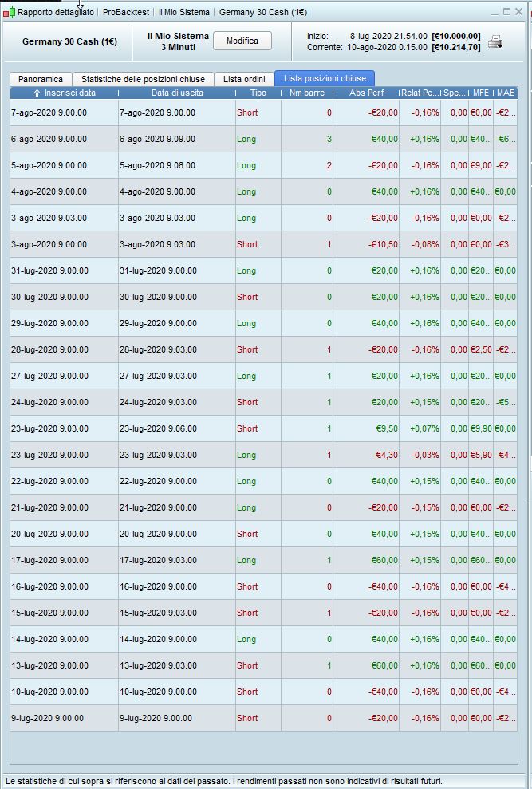Sort by the Tipo column header
Screen dimensions: 532x789
(258, 93)
